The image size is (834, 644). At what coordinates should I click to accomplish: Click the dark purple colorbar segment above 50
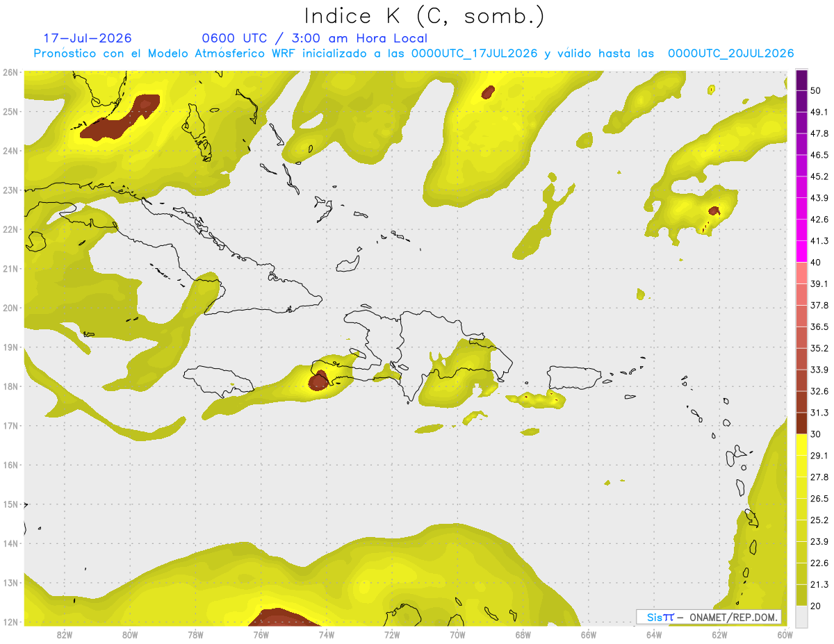coord(801,80)
